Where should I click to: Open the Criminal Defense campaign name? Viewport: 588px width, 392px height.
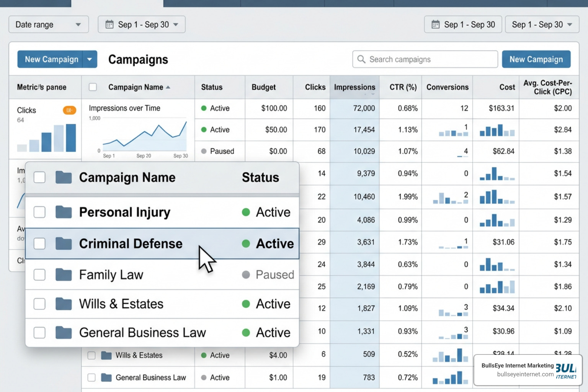(x=131, y=243)
